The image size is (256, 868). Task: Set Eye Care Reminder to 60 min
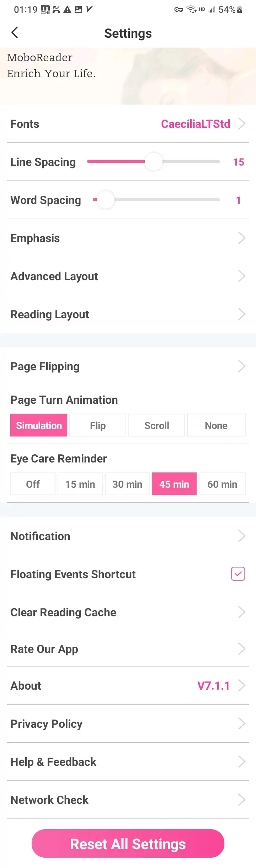[x=222, y=484]
